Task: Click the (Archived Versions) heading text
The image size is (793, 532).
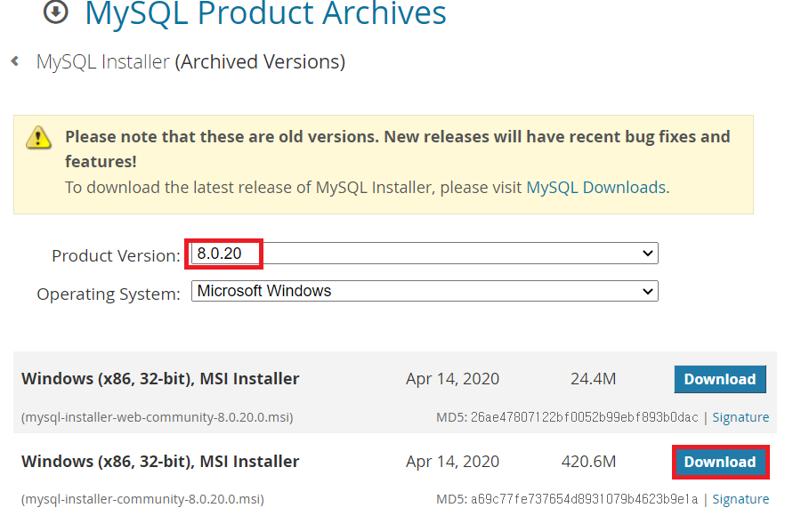Action: (x=260, y=61)
